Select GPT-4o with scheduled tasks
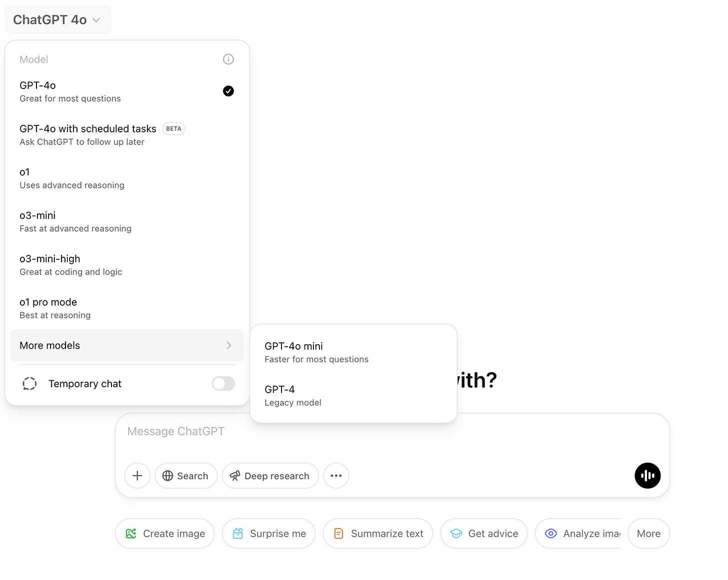 click(127, 135)
